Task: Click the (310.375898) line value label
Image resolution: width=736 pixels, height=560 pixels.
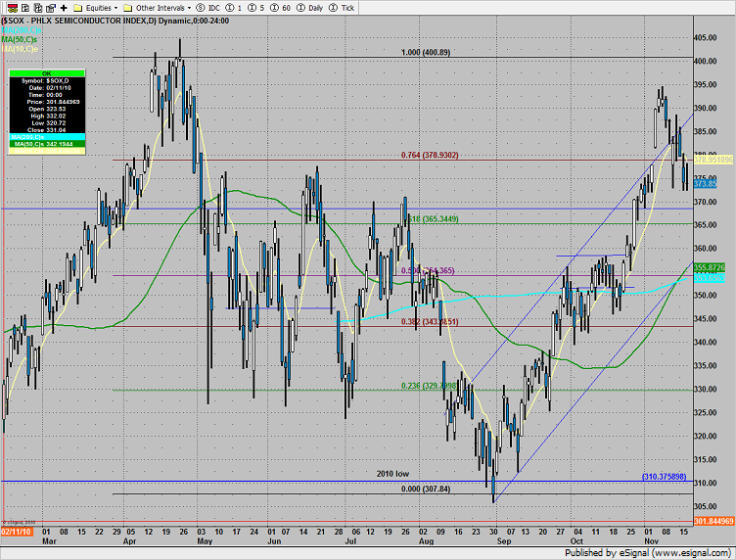Action: [x=664, y=477]
